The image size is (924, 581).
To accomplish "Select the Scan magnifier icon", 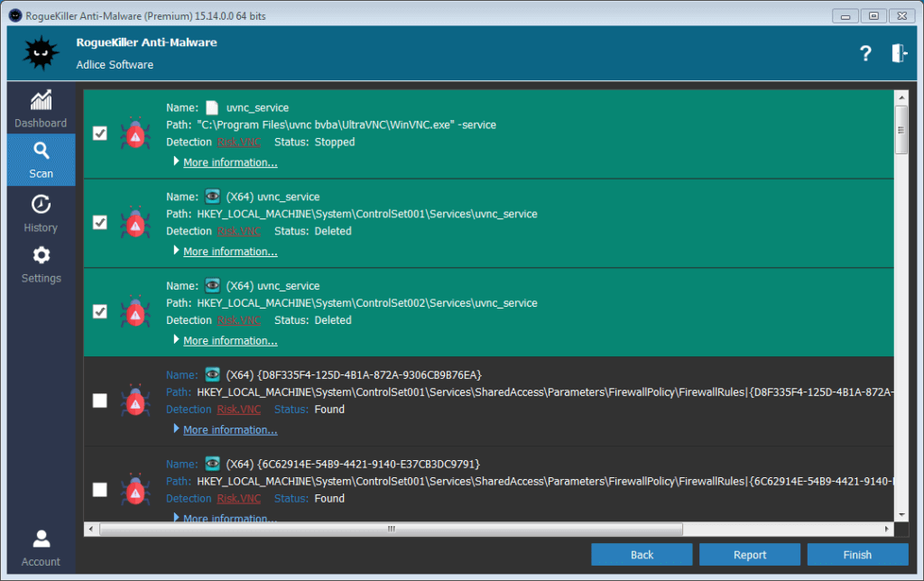I will [x=41, y=152].
